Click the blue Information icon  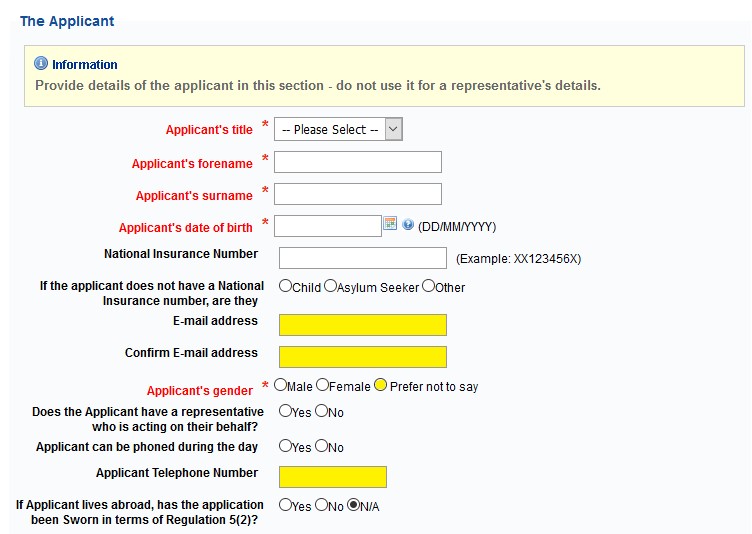point(41,63)
